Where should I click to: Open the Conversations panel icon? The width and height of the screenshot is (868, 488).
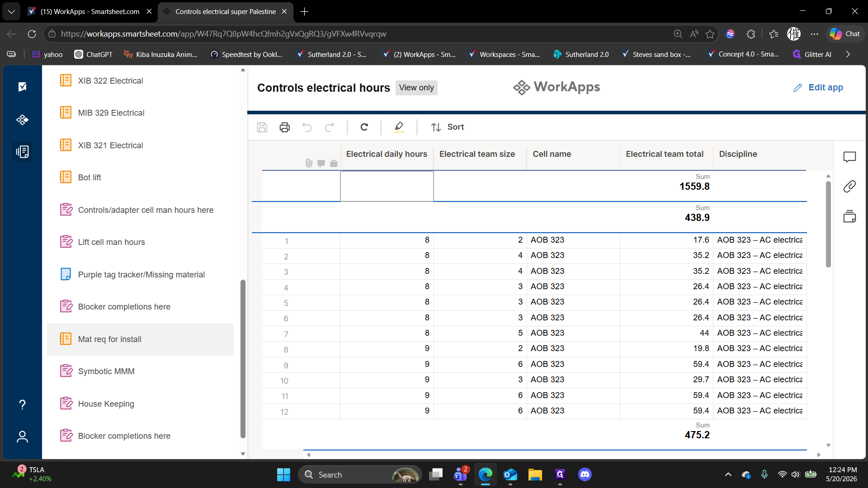point(849,157)
